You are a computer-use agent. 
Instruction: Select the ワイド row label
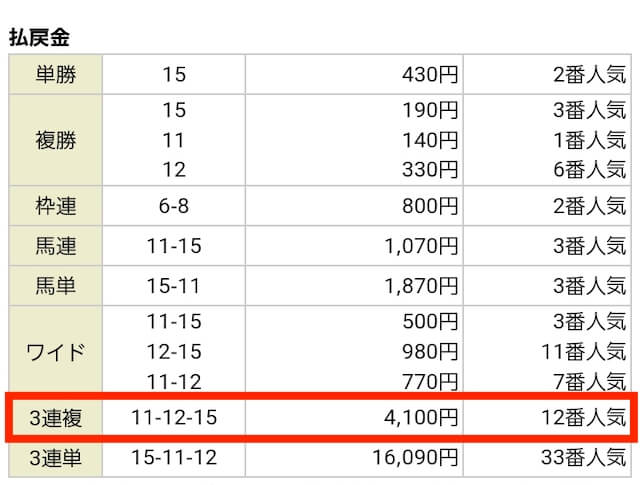(x=56, y=352)
